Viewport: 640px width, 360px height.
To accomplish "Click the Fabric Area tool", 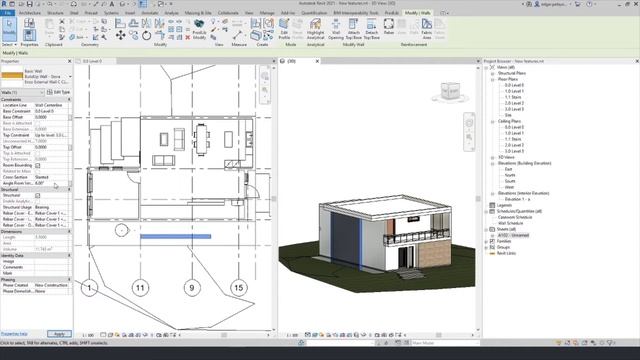I will coord(427,29).
